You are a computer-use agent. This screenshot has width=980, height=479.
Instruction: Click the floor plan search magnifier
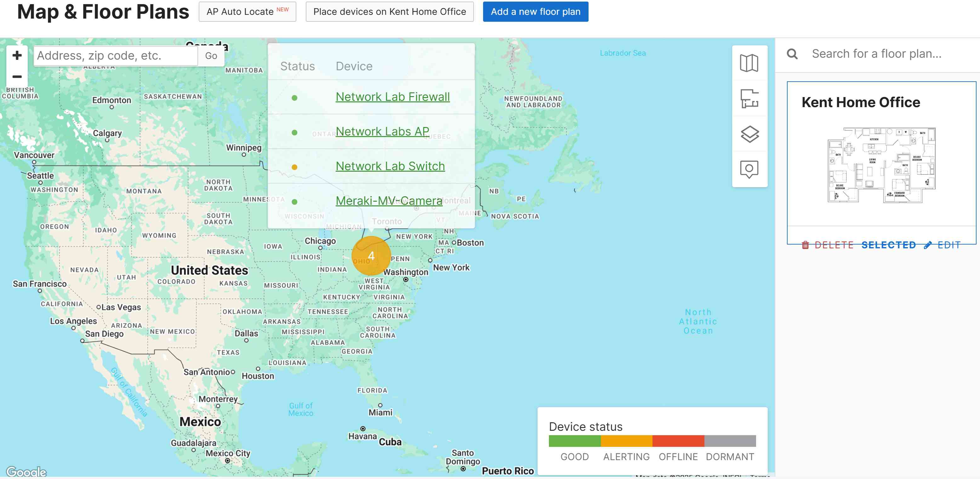(792, 54)
